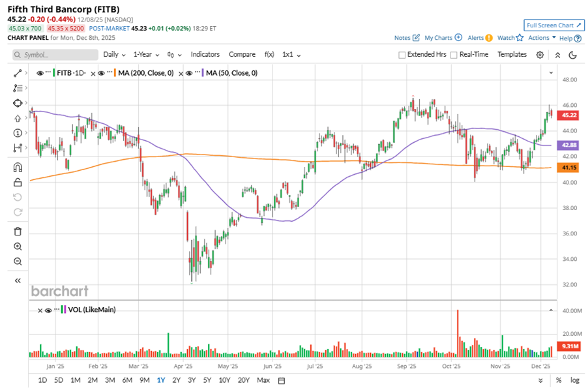Collapse the header with double up chevron

pos(557,55)
